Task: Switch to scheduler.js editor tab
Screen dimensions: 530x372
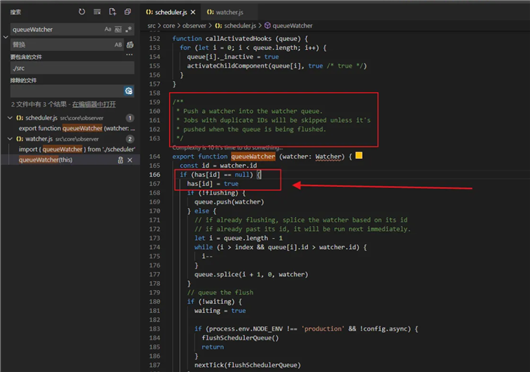Action: (x=170, y=12)
